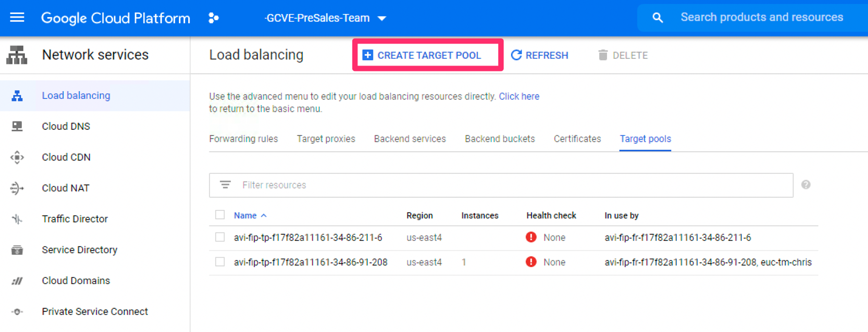Viewport: 868px width, 332px height.
Task: Click us-east4 region for 34-86-91-208 row
Action: (424, 262)
